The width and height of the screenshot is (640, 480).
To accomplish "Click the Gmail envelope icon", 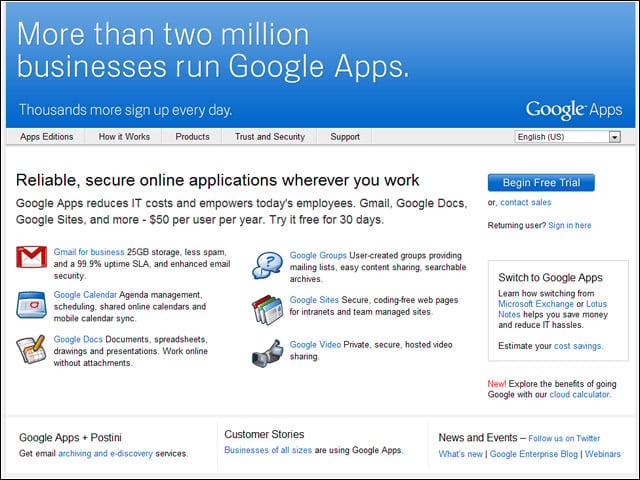I will [x=31, y=257].
